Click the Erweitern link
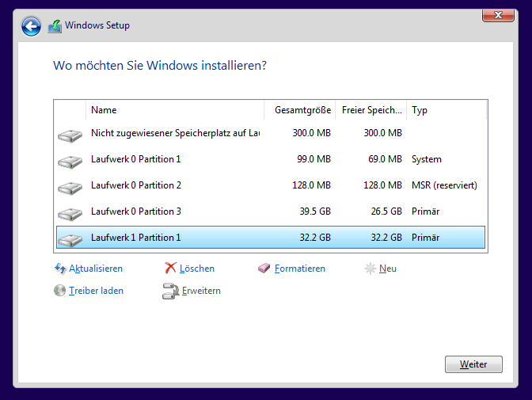Image resolution: width=532 pixels, height=400 pixels. click(x=201, y=291)
